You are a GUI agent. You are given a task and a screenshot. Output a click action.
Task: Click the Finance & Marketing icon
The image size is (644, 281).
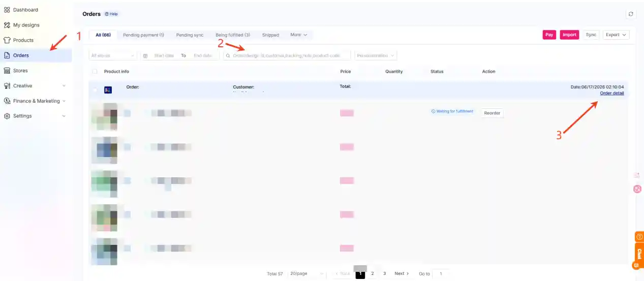coord(7,101)
